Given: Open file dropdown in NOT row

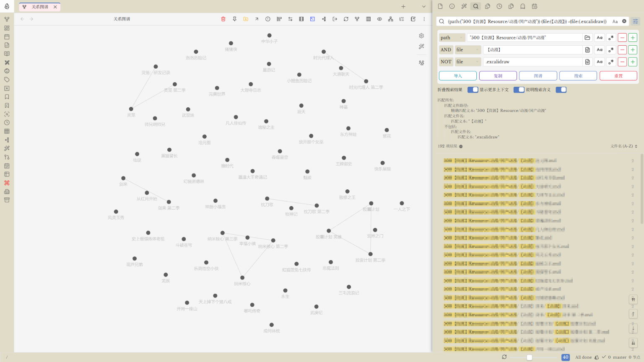Looking at the screenshot, I should (468, 62).
